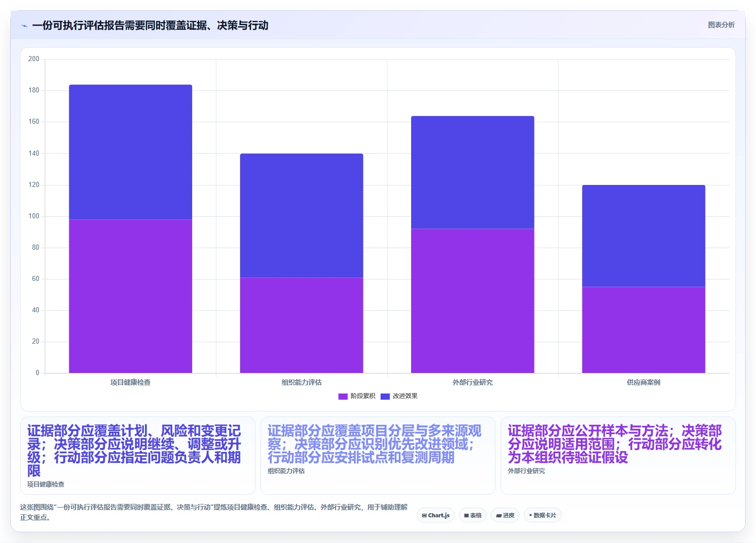Click the blue 改进效果 bar for 组织能力评估
Image resolution: width=756 pixels, height=543 pixels.
point(302,215)
